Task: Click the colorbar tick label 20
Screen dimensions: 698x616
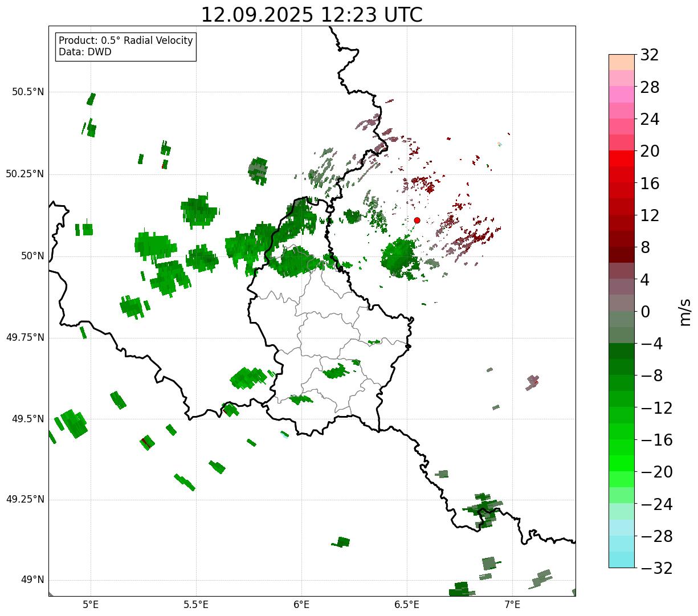Action: click(650, 152)
